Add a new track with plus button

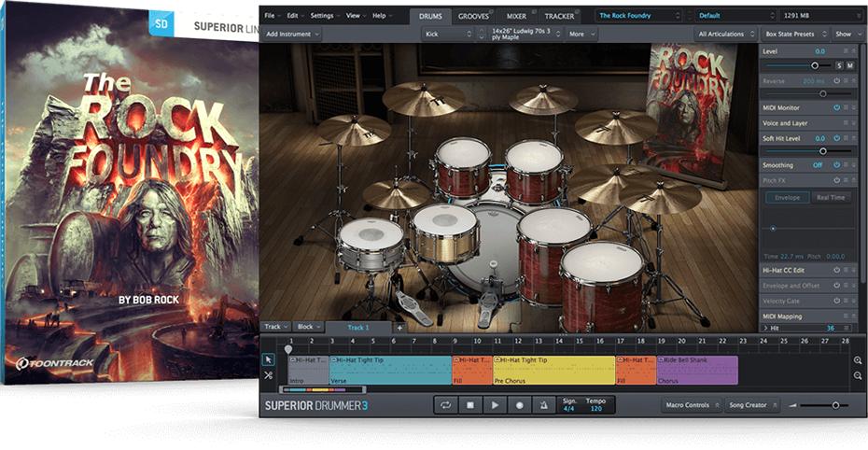tap(399, 328)
